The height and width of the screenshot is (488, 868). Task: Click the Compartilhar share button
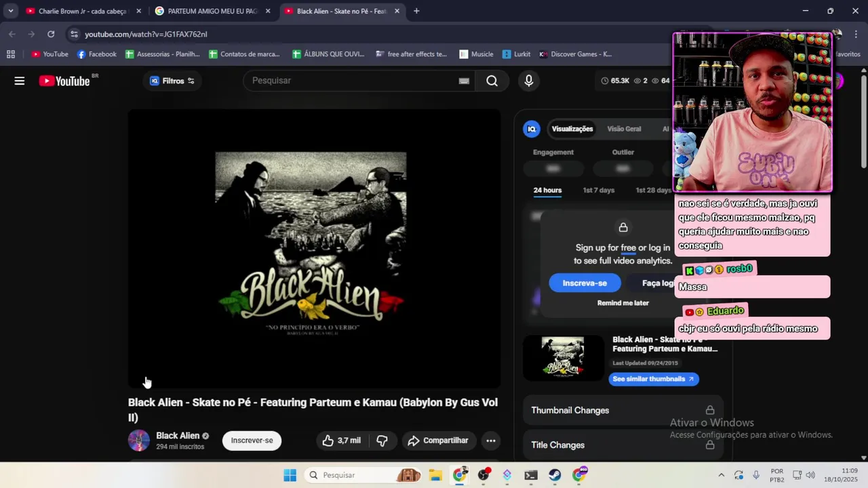tap(439, 441)
